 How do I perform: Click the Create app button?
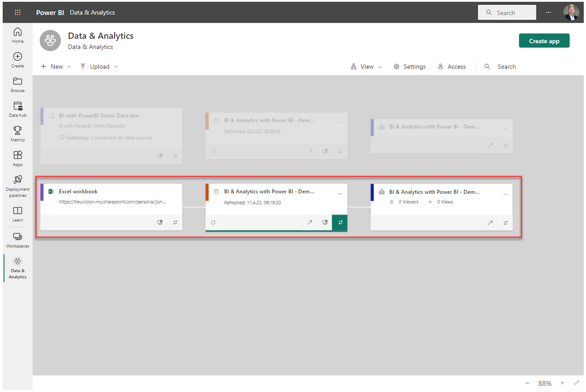(544, 41)
